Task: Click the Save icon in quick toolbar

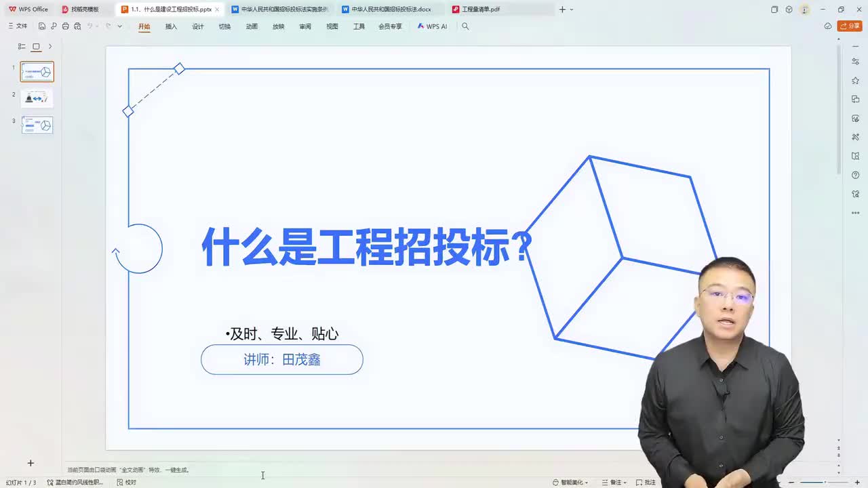Action: point(42,26)
